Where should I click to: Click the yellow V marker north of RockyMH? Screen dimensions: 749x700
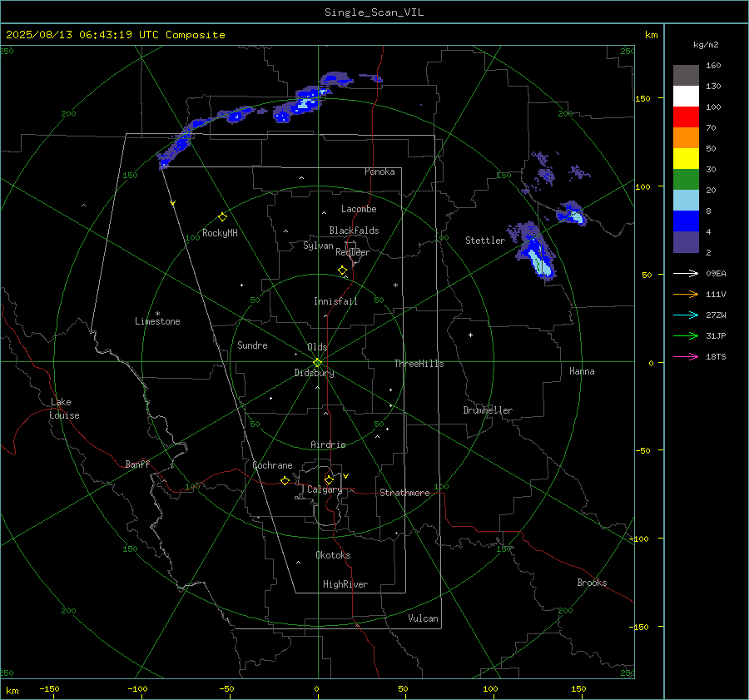[x=173, y=203]
